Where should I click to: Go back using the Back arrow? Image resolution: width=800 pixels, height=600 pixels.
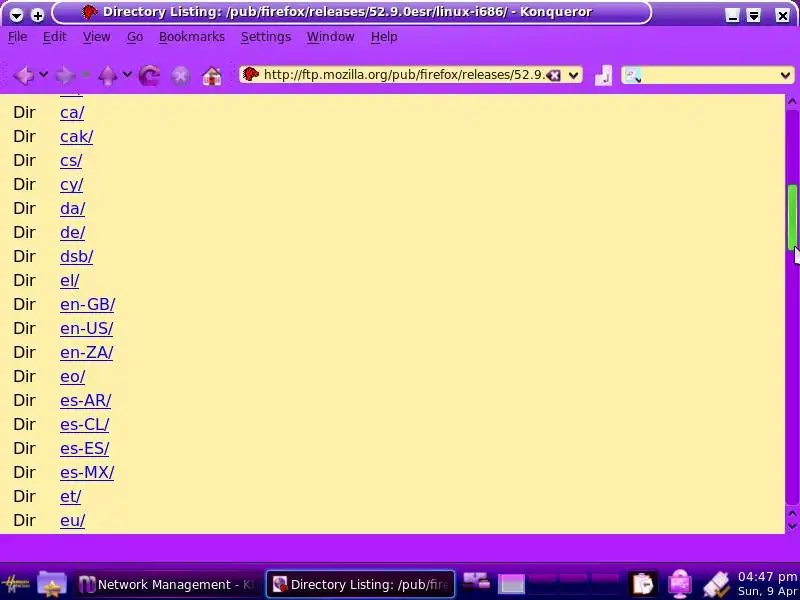pos(23,76)
